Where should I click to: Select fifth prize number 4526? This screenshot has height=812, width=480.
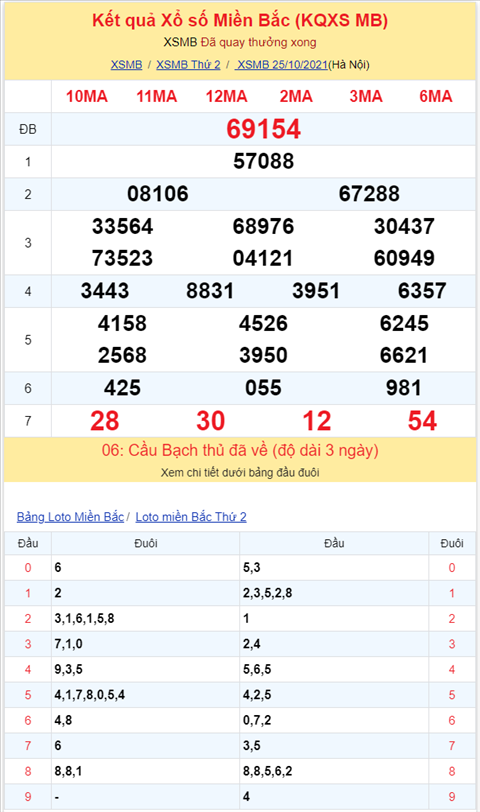pos(263,323)
